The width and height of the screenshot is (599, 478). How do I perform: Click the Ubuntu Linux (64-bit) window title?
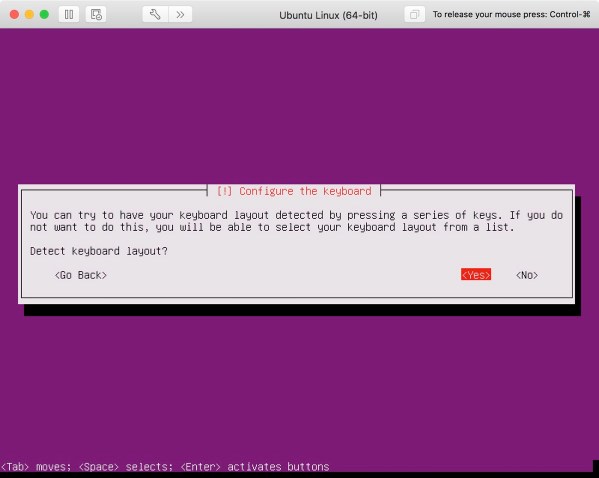328,15
